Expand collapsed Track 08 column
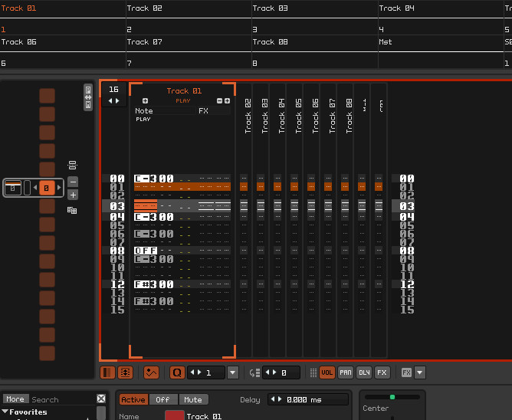Image resolution: width=512 pixels, height=420 pixels. coord(349,116)
